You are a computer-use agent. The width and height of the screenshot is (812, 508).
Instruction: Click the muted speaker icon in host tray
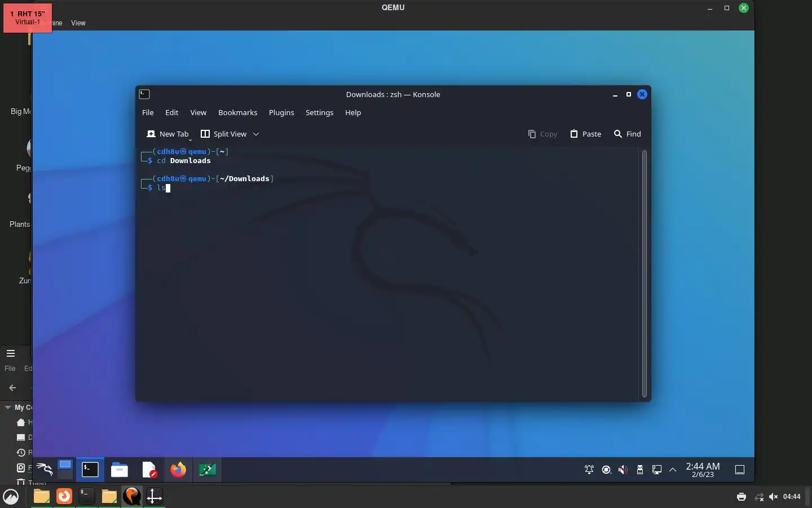(773, 497)
